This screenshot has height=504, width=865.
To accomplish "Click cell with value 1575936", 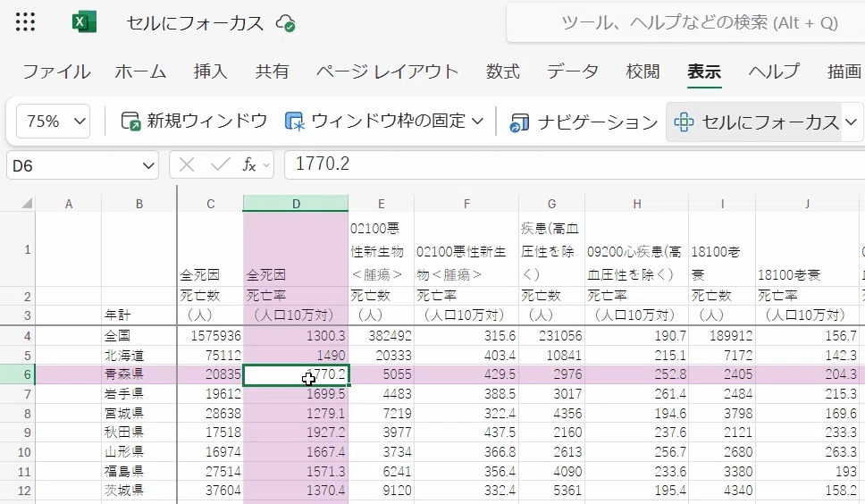I will pos(210,336).
